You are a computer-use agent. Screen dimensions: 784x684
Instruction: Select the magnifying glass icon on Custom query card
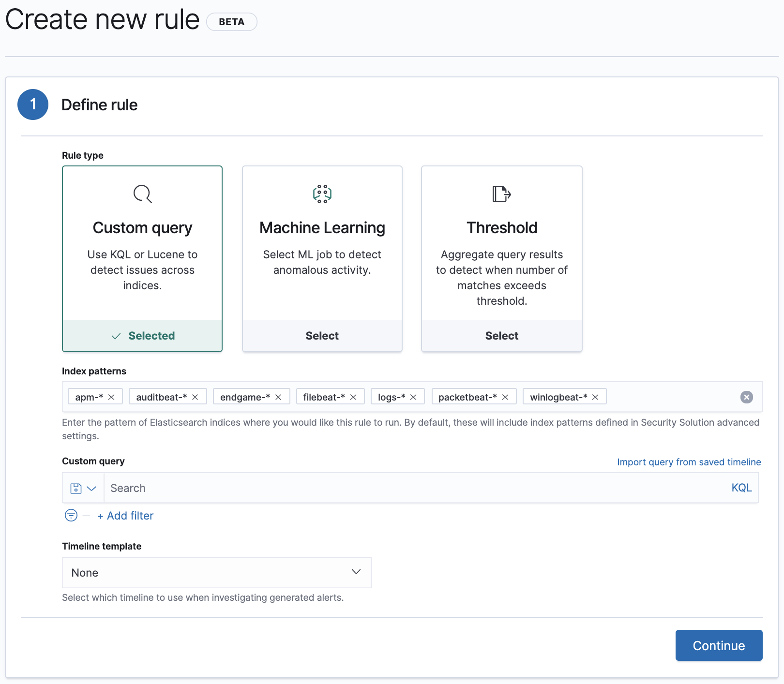(142, 194)
